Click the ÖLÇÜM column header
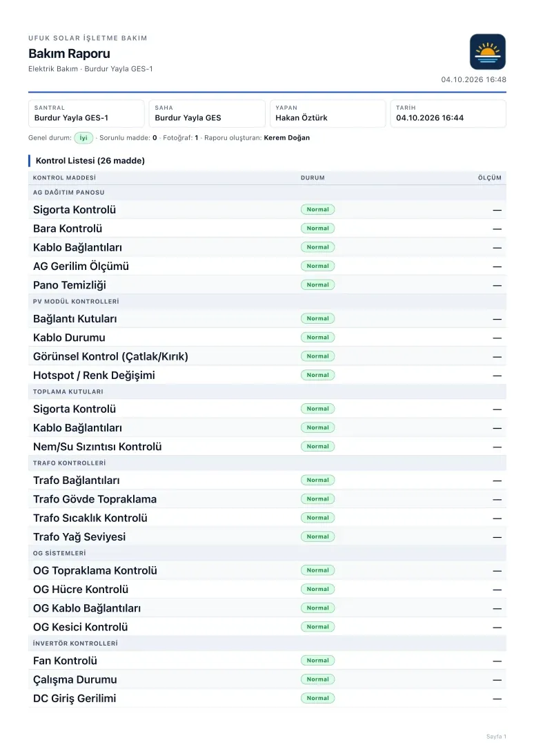The image size is (534, 756). (x=490, y=178)
